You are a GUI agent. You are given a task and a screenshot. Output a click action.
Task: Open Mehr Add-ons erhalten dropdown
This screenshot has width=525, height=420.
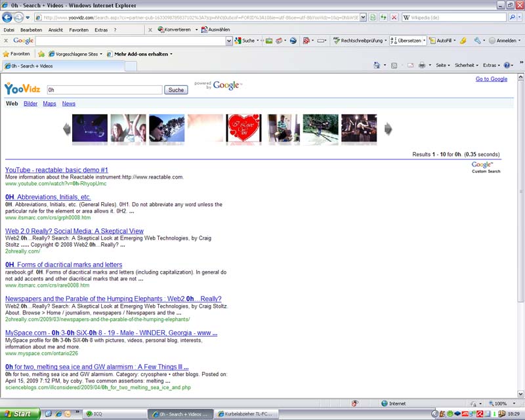(x=140, y=54)
